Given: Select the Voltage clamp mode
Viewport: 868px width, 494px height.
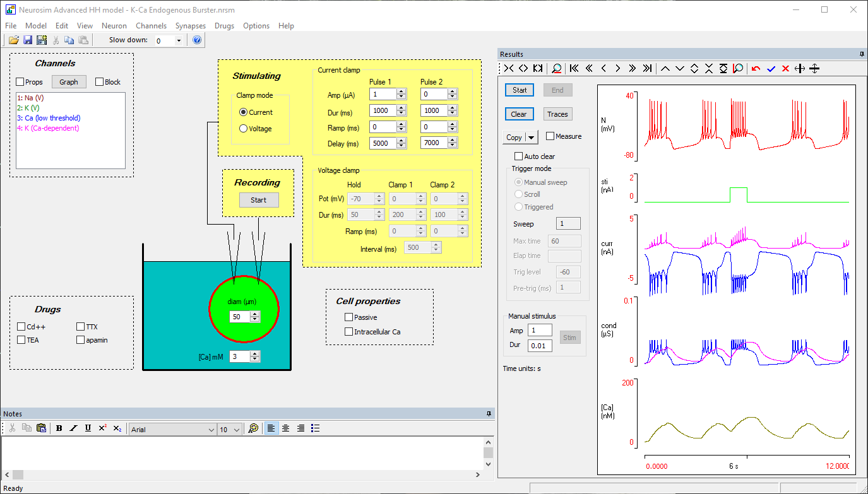Looking at the screenshot, I should 244,129.
